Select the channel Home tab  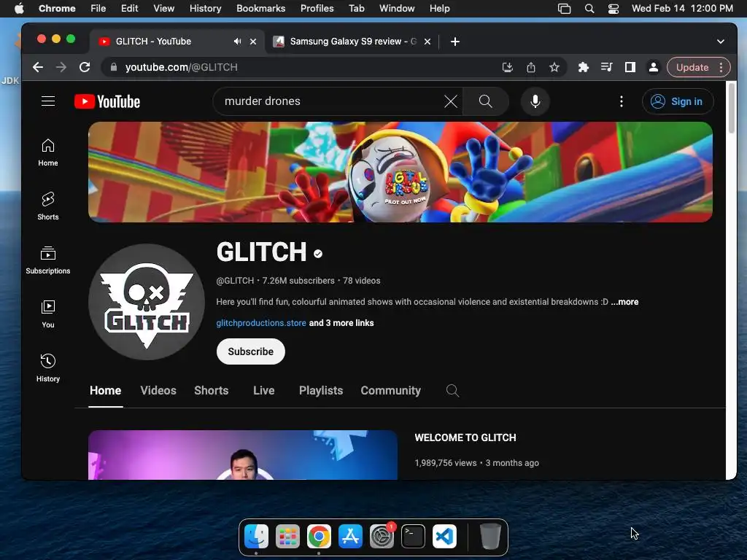pos(105,391)
